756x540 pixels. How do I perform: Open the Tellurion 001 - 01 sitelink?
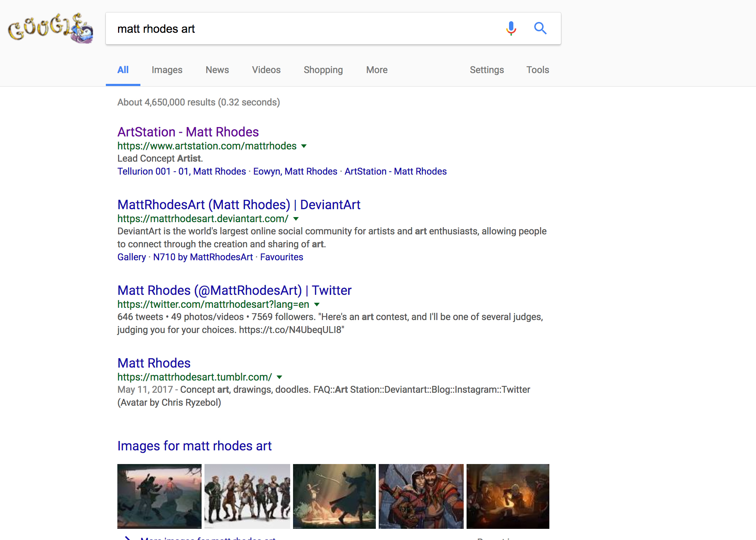(181, 171)
